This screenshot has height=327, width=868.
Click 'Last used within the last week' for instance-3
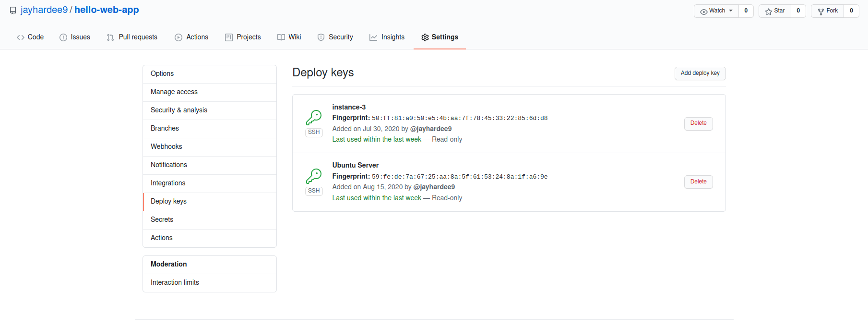(377, 139)
